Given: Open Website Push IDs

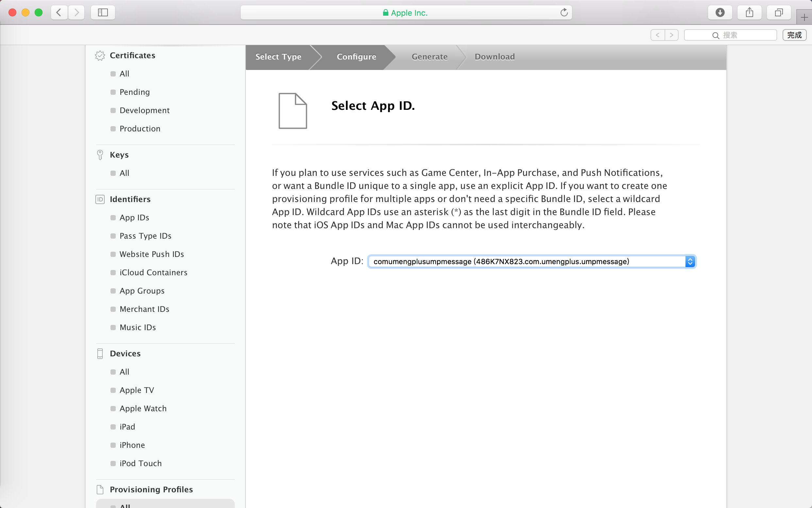Looking at the screenshot, I should (x=152, y=254).
